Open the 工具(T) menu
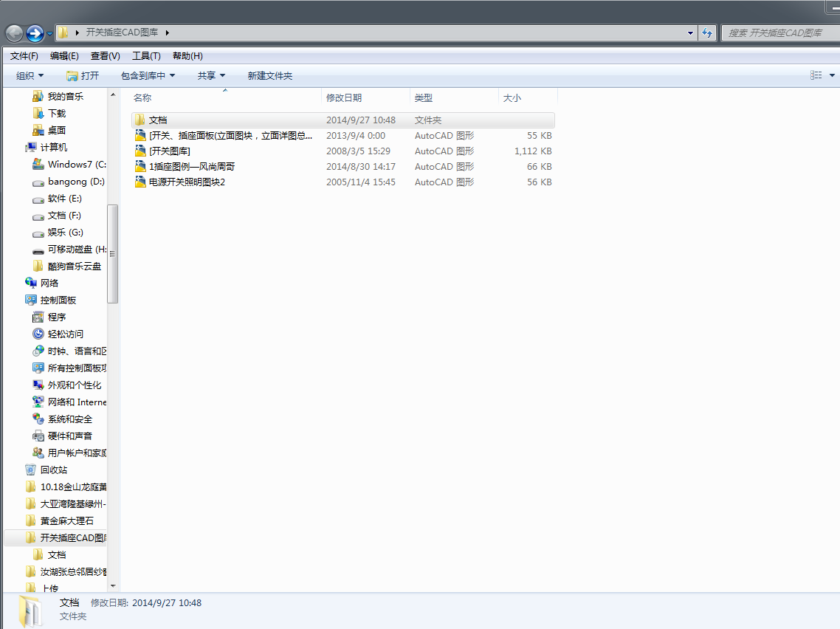 (x=146, y=55)
